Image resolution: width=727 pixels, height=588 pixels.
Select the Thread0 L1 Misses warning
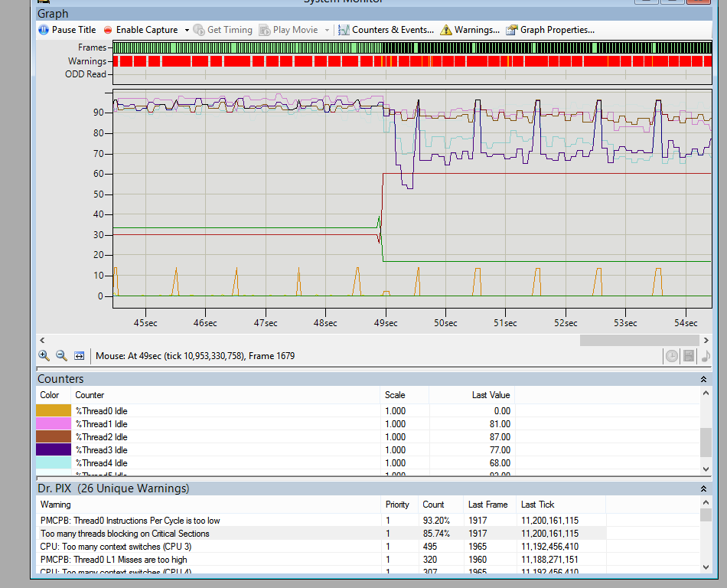[x=113, y=560]
